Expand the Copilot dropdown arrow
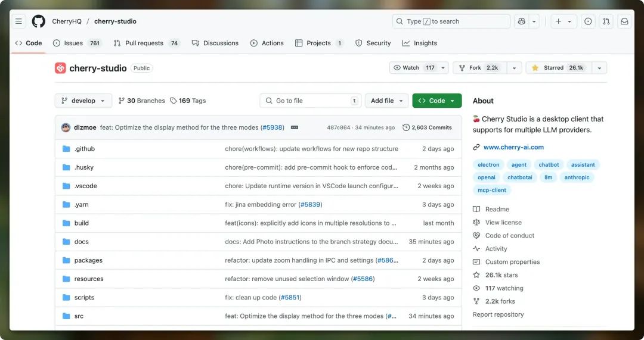Screen dimensions: 644x340 click(534, 21)
